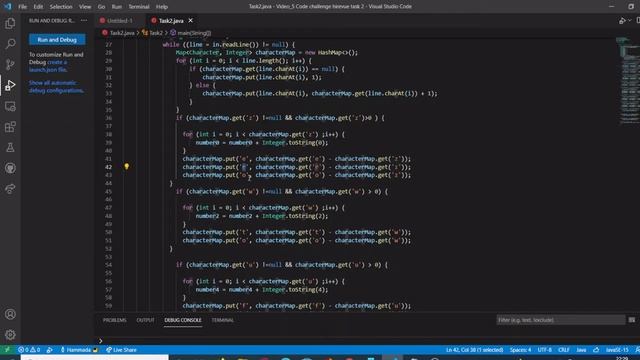
Task: Click the debug console filter toggle button at right
Action: (632, 320)
